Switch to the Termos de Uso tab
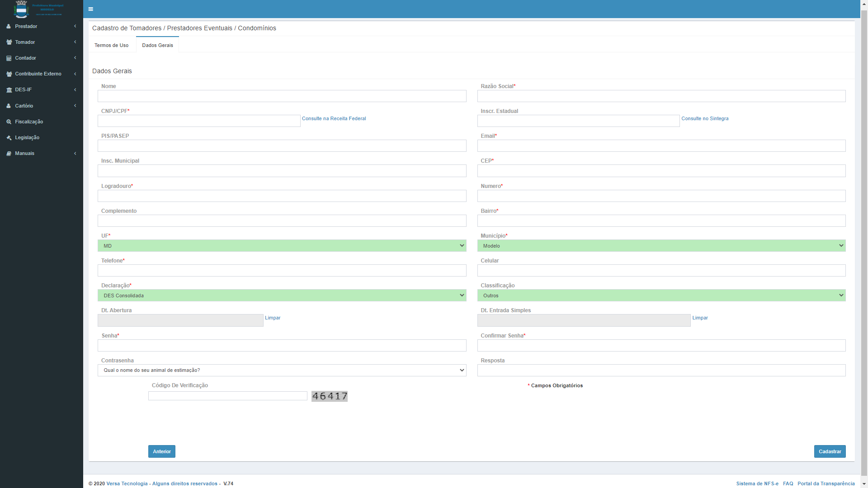This screenshot has height=488, width=868. (111, 45)
